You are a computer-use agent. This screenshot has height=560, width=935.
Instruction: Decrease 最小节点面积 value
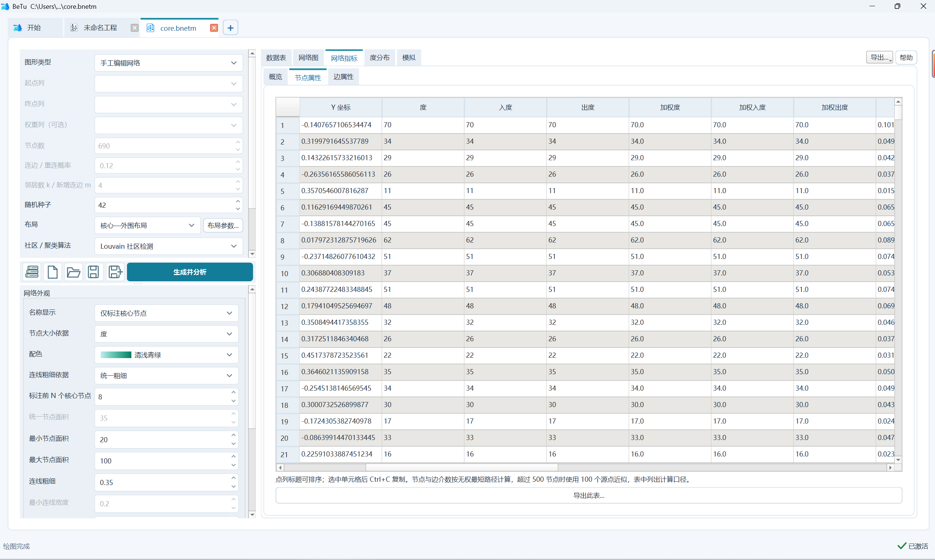pos(233,444)
